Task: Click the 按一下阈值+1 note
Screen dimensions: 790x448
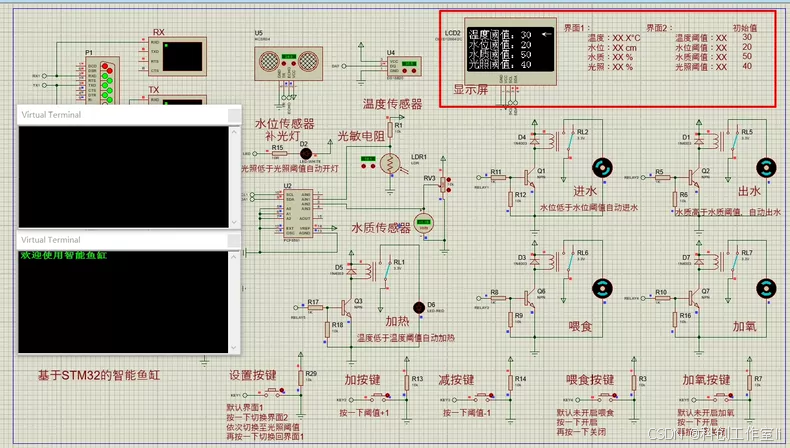Action: click(x=364, y=413)
